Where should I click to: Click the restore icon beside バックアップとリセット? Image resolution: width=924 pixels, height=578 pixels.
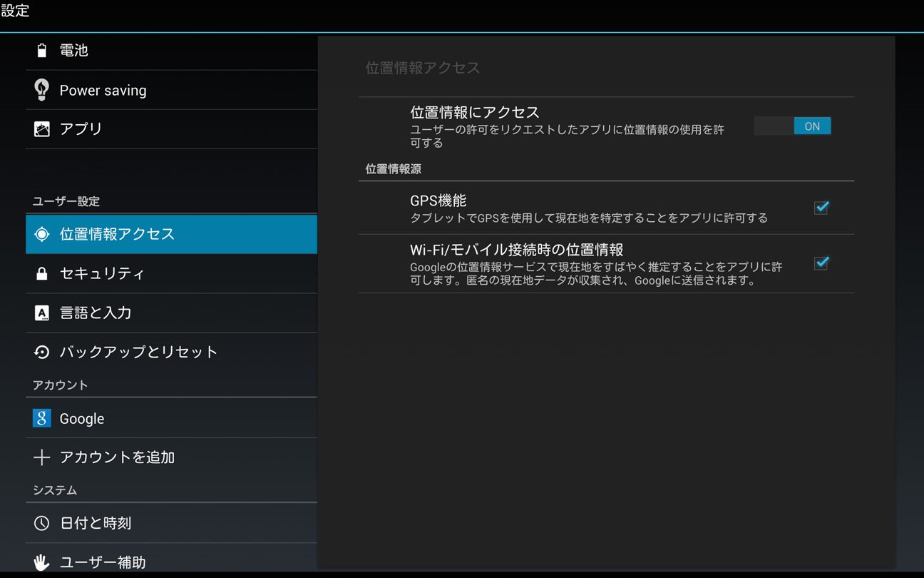42,352
